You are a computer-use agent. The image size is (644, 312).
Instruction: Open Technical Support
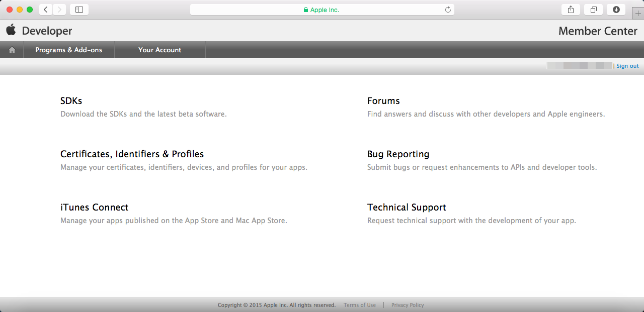pos(407,207)
